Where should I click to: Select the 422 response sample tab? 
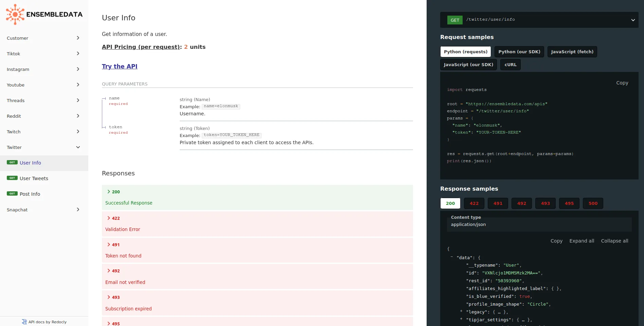pos(474,203)
